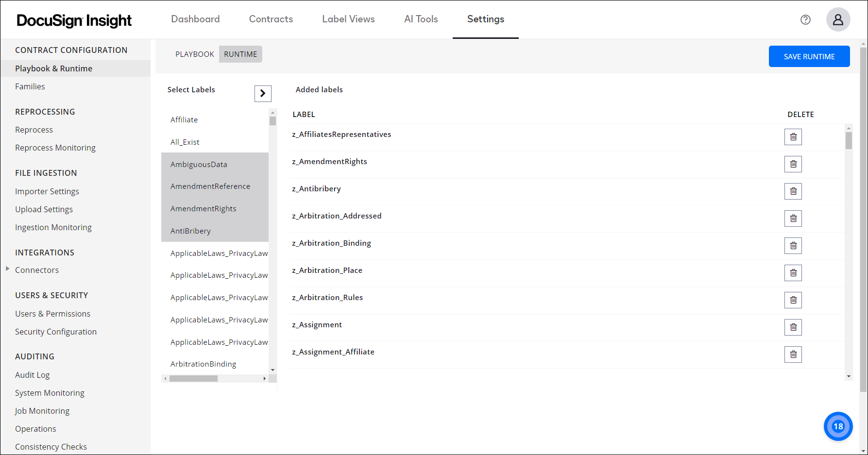
Task: Open the help icon in the top bar
Action: click(x=805, y=19)
